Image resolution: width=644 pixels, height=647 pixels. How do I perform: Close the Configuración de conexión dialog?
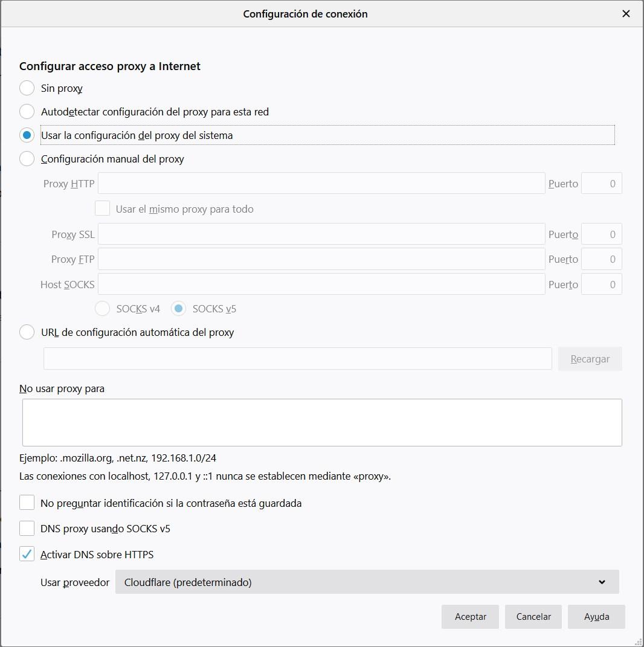pyautogui.click(x=626, y=14)
